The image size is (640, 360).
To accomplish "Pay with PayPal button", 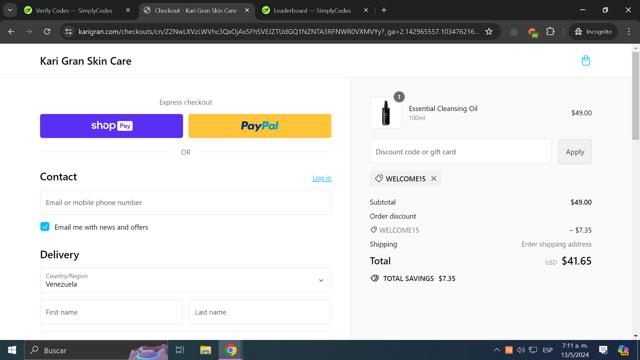I will [260, 126].
